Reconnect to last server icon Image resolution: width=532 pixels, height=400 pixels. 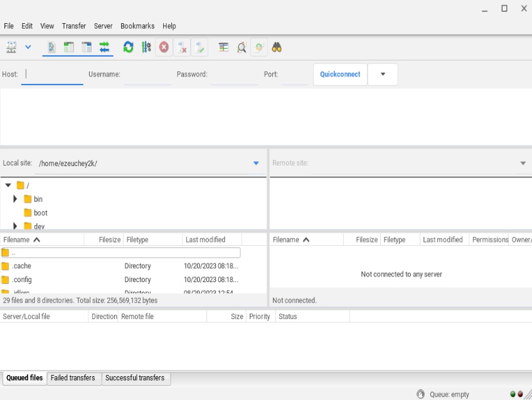199,47
